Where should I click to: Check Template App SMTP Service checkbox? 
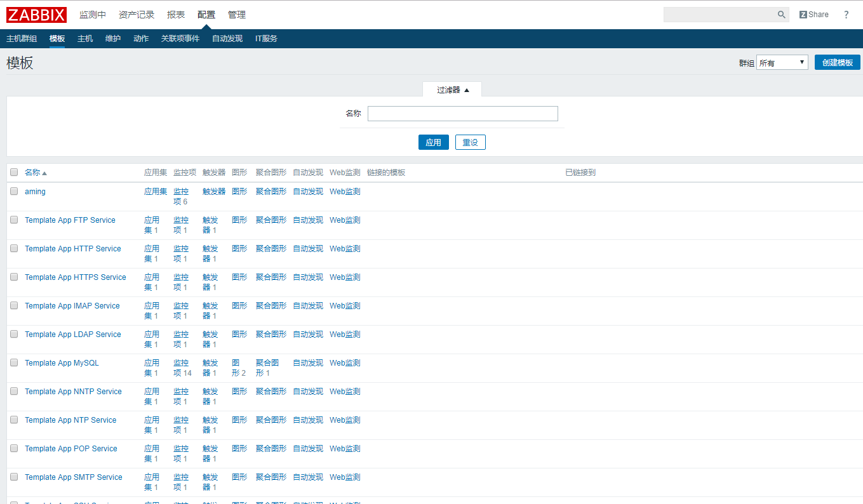tap(14, 477)
